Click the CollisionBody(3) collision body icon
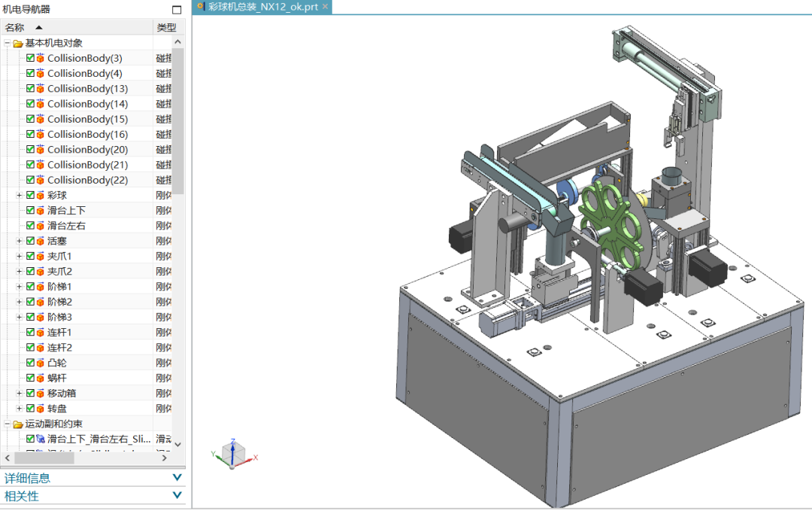 click(41, 58)
